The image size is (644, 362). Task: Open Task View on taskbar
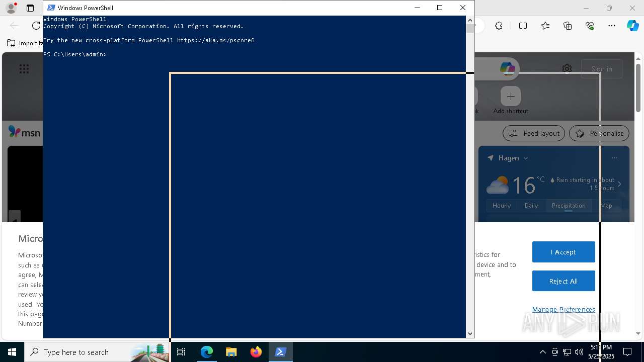182,352
